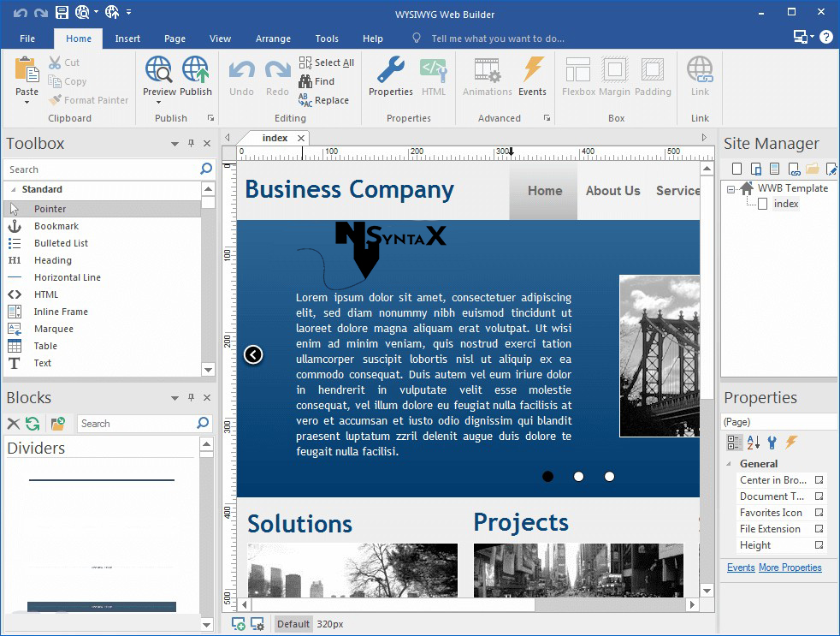Pin the Toolbox panel
The height and width of the screenshot is (636, 840).
pyautogui.click(x=192, y=143)
